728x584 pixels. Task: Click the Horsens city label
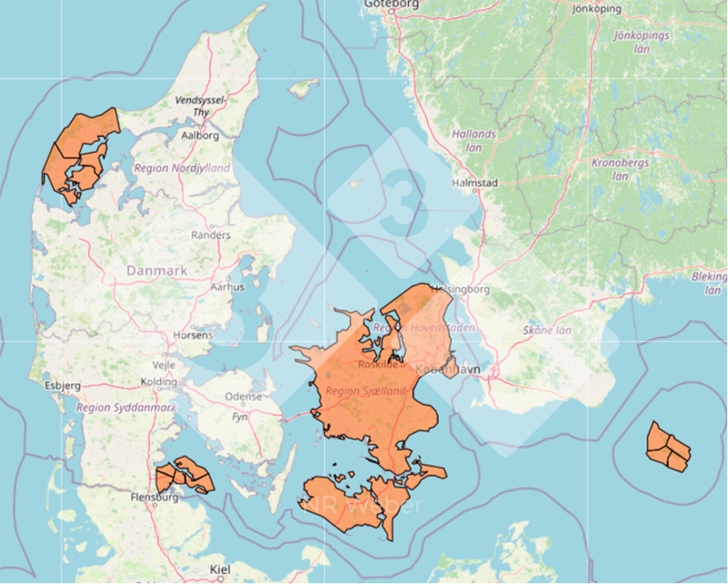193,335
